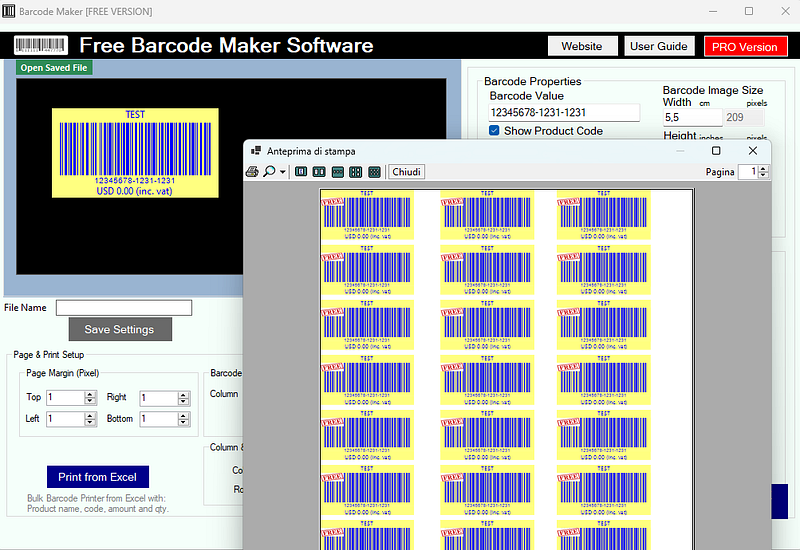
Task: Click the barcode logo in the header
Action: point(41,45)
